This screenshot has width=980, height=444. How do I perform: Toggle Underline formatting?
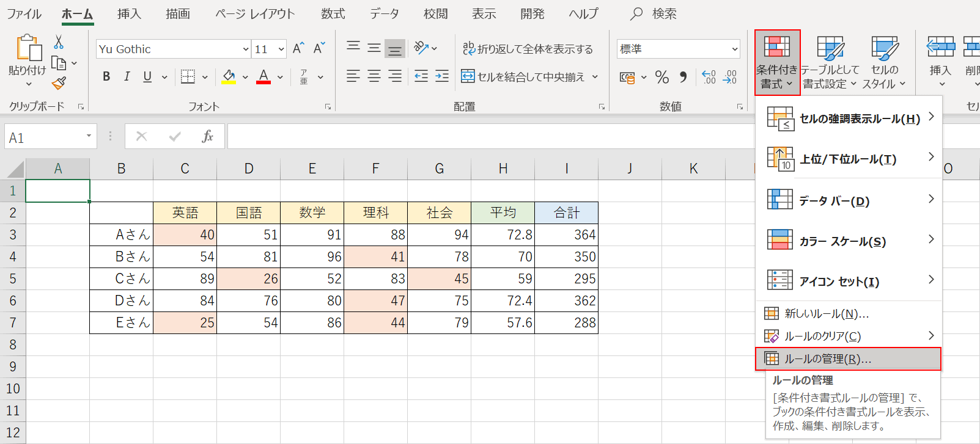[147, 76]
